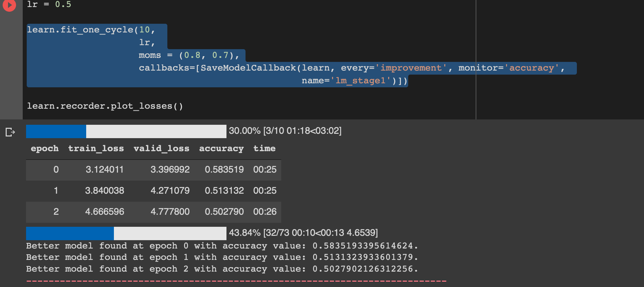This screenshot has width=644, height=287.
Task: Click accuracy value 0.513132
Action: point(224,191)
